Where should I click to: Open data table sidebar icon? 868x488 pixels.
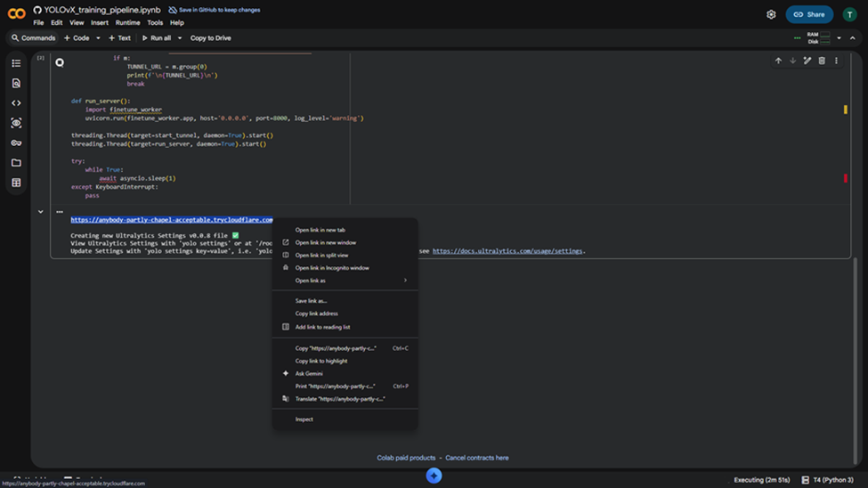click(x=16, y=183)
